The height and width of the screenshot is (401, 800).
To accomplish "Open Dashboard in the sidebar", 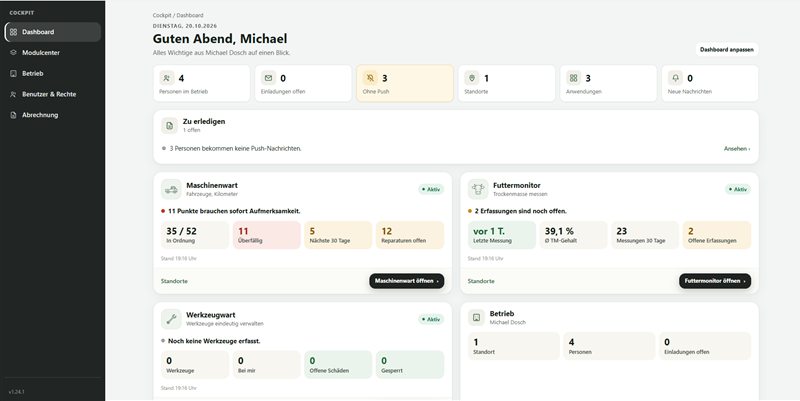I will [x=53, y=32].
